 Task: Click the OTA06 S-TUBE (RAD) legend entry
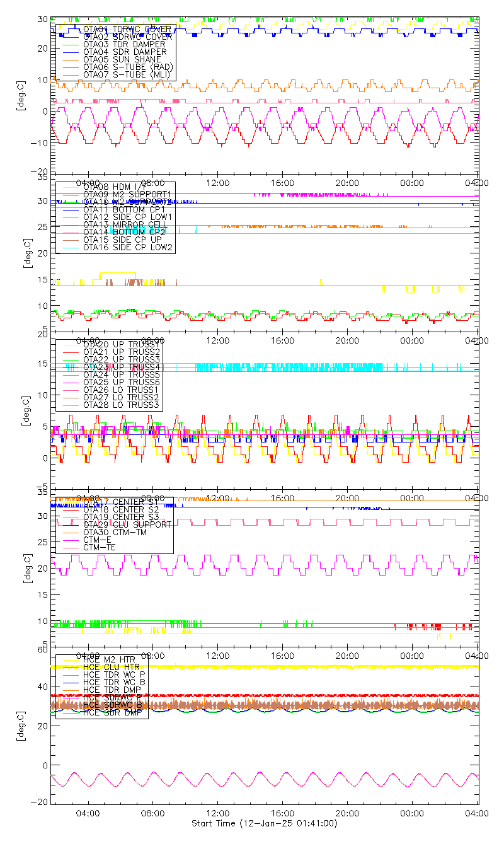[128, 67]
